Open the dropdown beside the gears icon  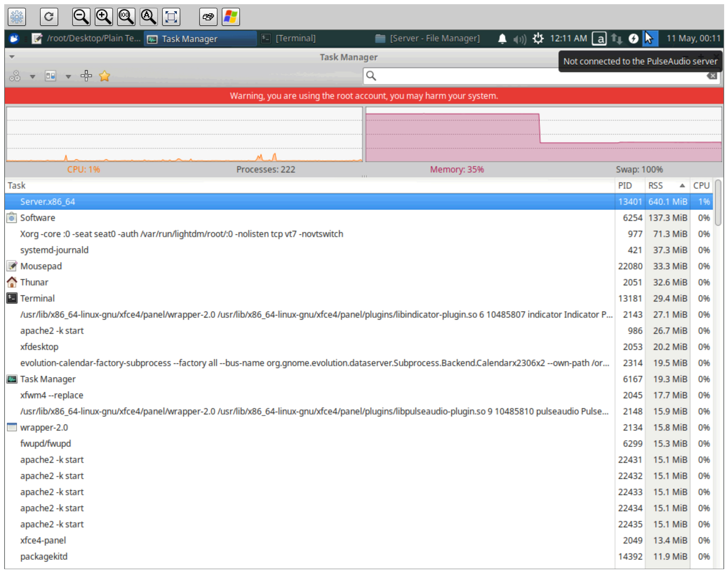33,76
